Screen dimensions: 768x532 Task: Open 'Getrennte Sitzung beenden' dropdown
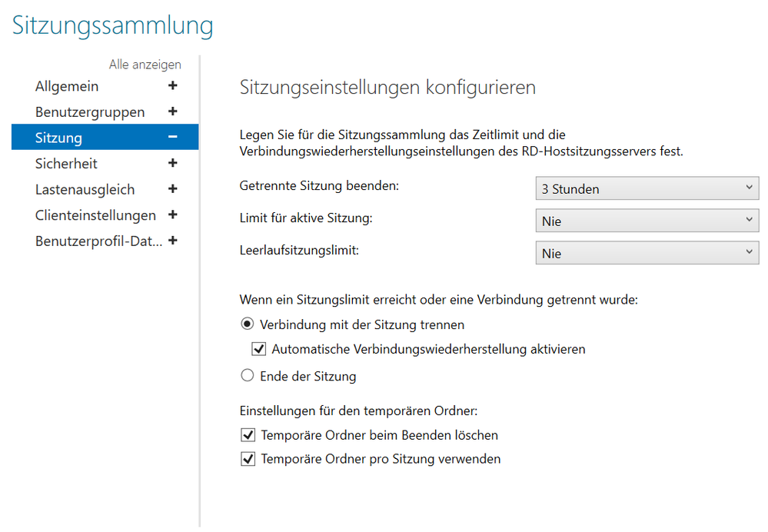click(647, 188)
